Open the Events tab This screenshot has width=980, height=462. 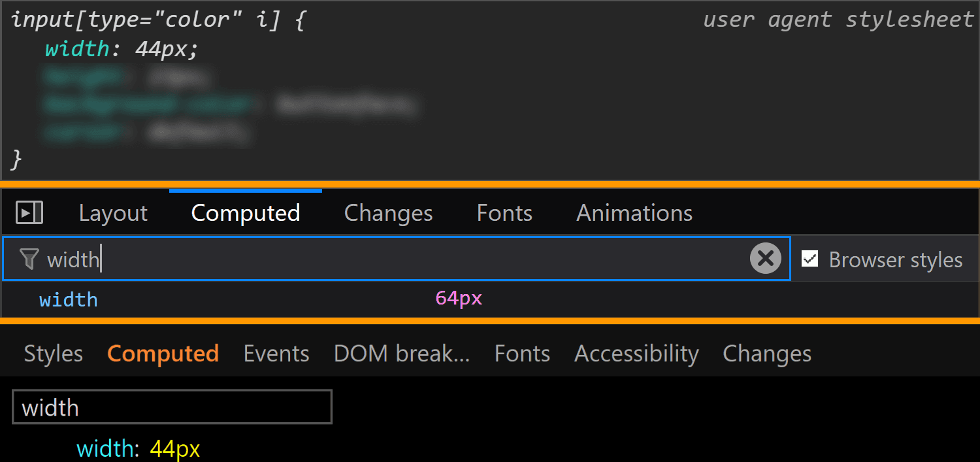(276, 354)
